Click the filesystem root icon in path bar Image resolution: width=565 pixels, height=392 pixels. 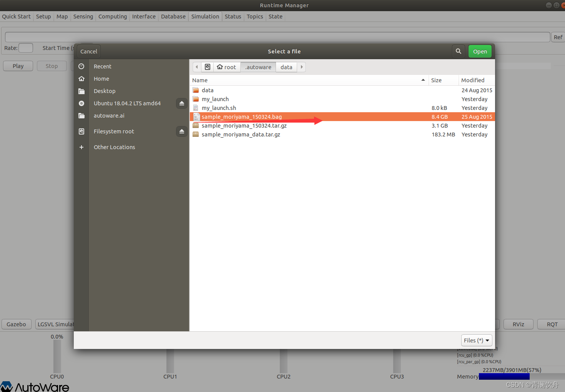pos(208,67)
